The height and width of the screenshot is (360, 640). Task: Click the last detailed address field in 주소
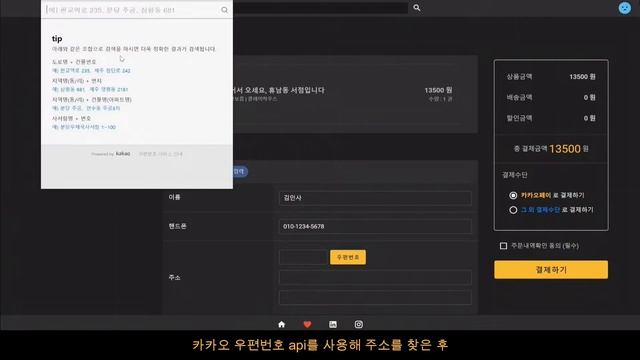click(375, 298)
